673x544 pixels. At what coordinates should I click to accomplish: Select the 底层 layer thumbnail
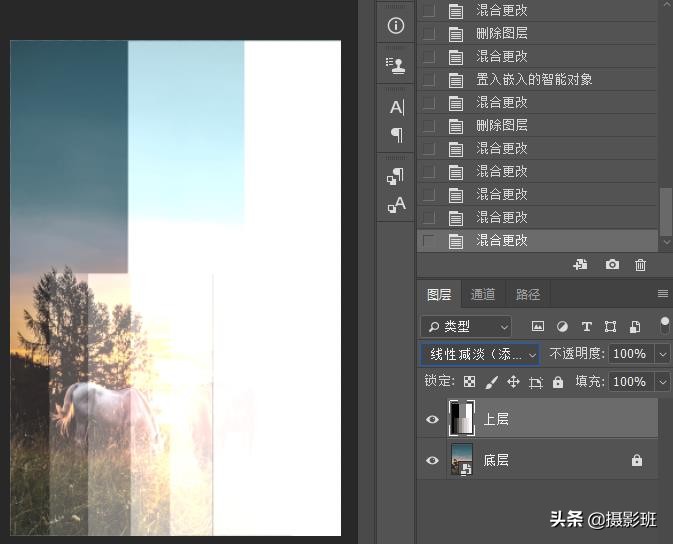pos(462,460)
